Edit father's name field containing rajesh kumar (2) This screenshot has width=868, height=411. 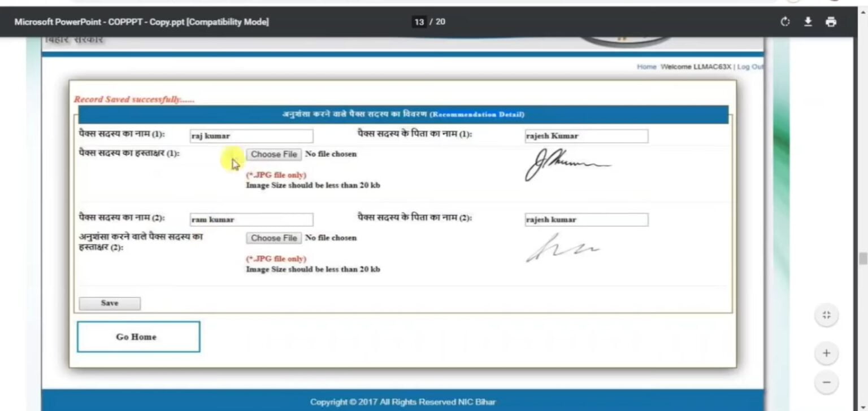coord(587,220)
